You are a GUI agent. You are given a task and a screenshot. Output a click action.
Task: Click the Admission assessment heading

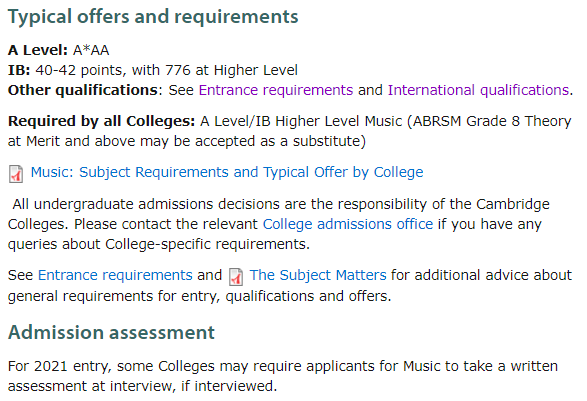pyautogui.click(x=111, y=332)
